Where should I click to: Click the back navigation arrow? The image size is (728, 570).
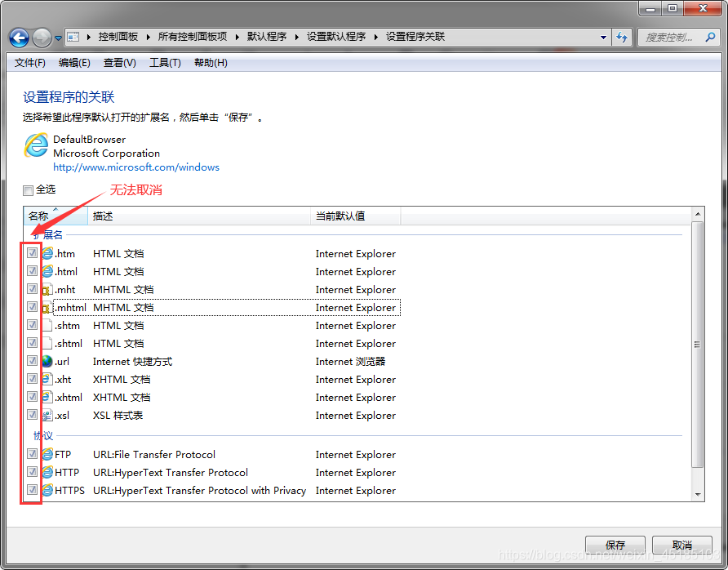pos(19,38)
